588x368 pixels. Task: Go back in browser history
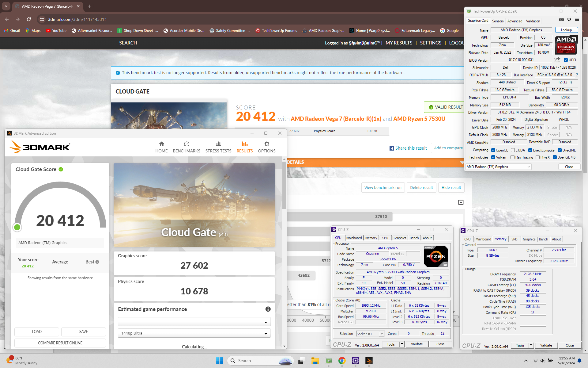point(7,19)
